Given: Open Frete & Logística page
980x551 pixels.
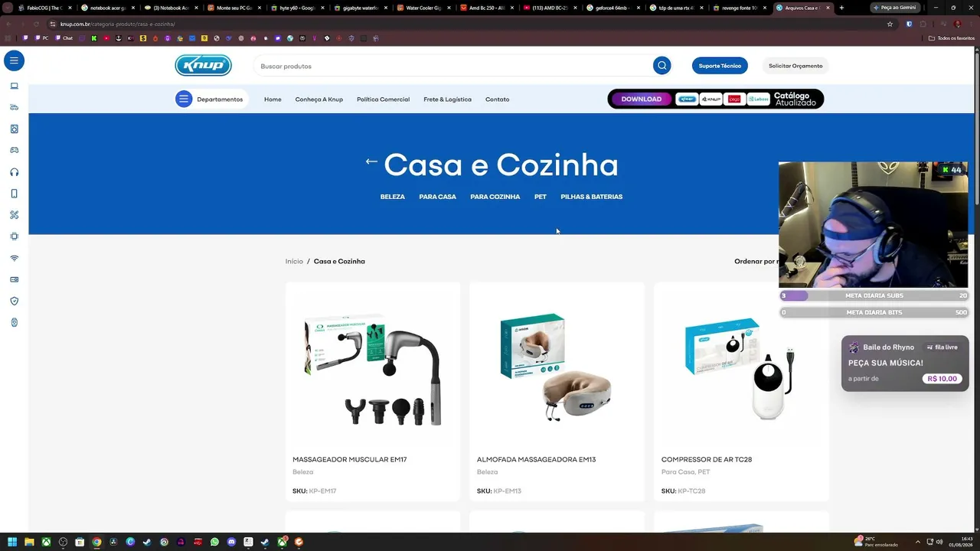Looking at the screenshot, I should [x=447, y=99].
